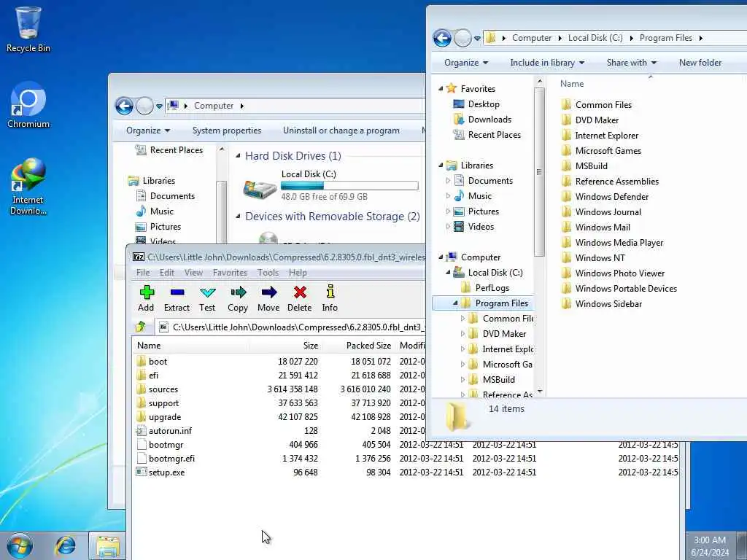This screenshot has width=747, height=560.
Task: Select the boot folder in 7-Zip list
Action: (x=152, y=361)
